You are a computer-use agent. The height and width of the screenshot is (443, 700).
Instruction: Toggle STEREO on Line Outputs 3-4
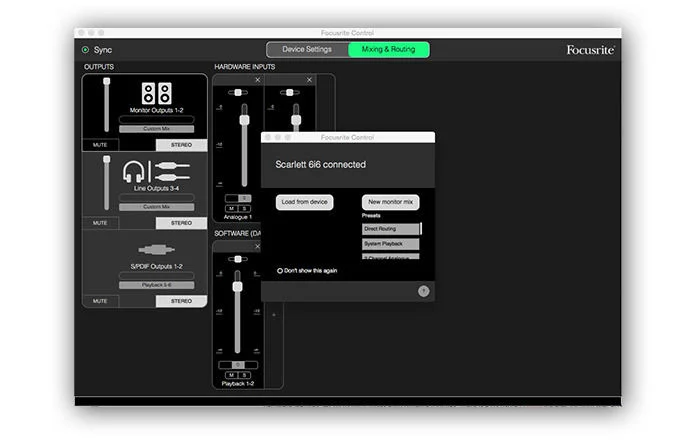(181, 223)
